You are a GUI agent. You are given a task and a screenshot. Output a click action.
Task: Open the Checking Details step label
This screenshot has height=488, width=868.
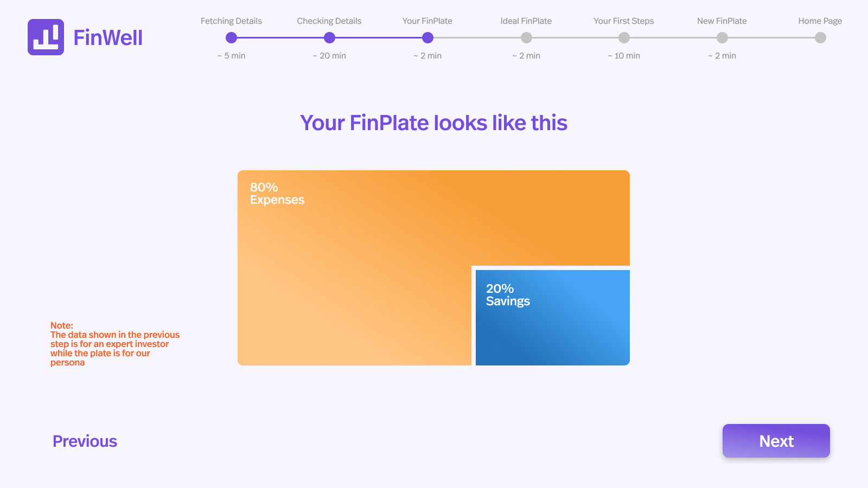[x=329, y=21]
